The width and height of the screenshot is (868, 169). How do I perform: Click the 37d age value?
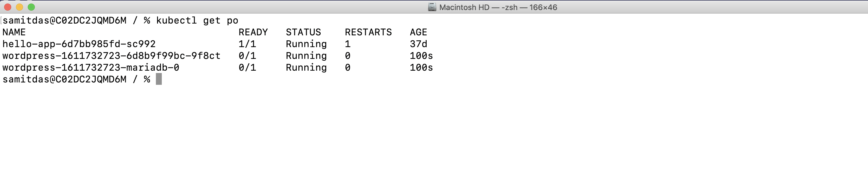419,44
